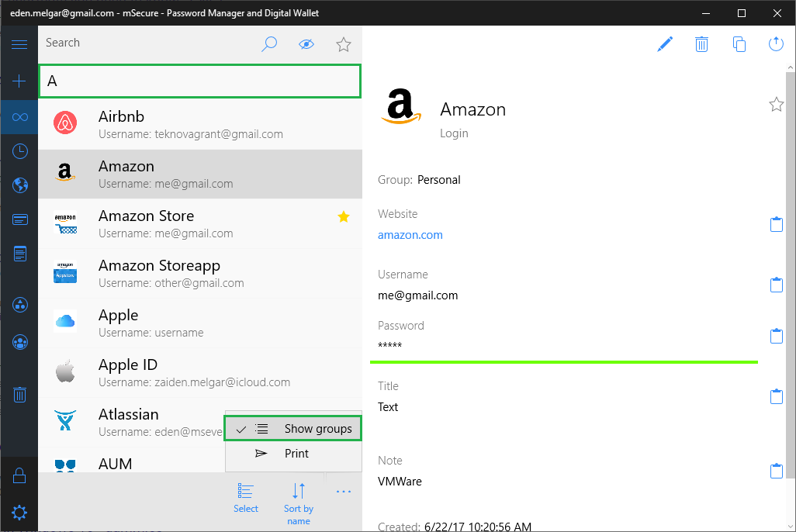Select the Amazon record in list
Viewport: 796px width, 532px height.
pos(200,174)
